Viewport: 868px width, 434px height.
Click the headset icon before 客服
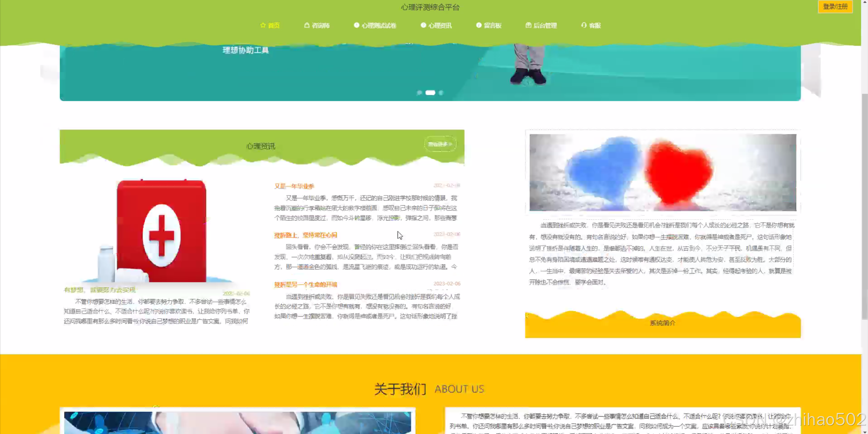(x=584, y=25)
